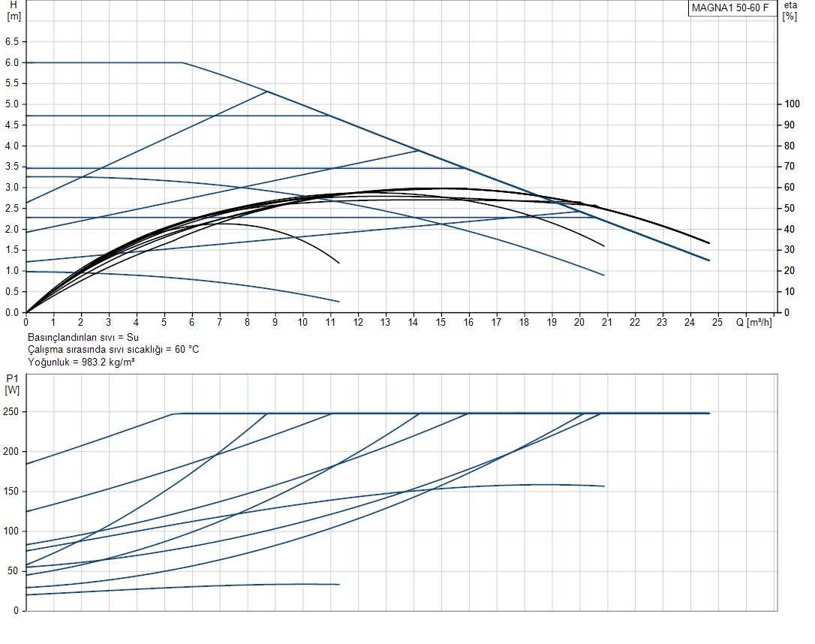
Task: Select the 'Basınçlandırılan sıvı = Su' text
Action: coord(83,337)
